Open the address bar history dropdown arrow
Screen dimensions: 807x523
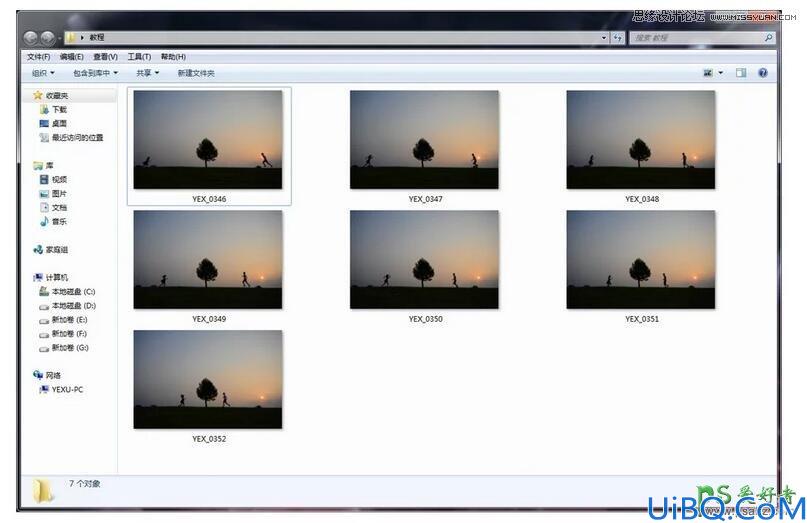click(x=604, y=38)
